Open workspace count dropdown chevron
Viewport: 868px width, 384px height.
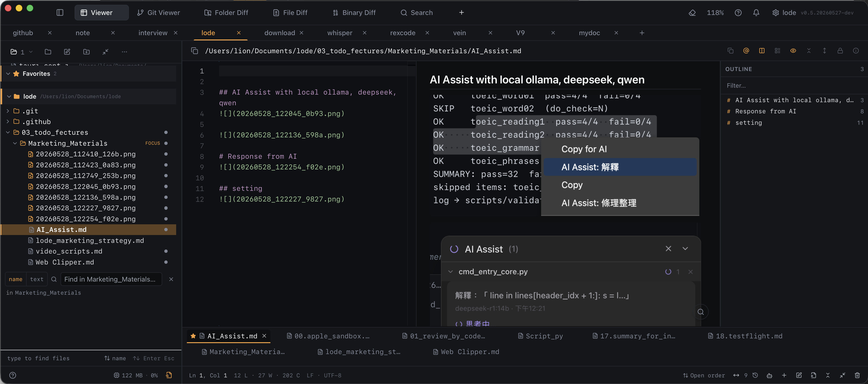(x=31, y=52)
